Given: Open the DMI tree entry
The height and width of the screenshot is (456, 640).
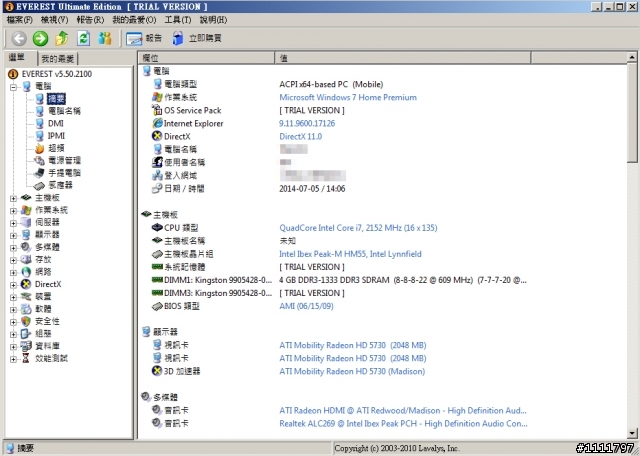Looking at the screenshot, I should click(x=56, y=123).
